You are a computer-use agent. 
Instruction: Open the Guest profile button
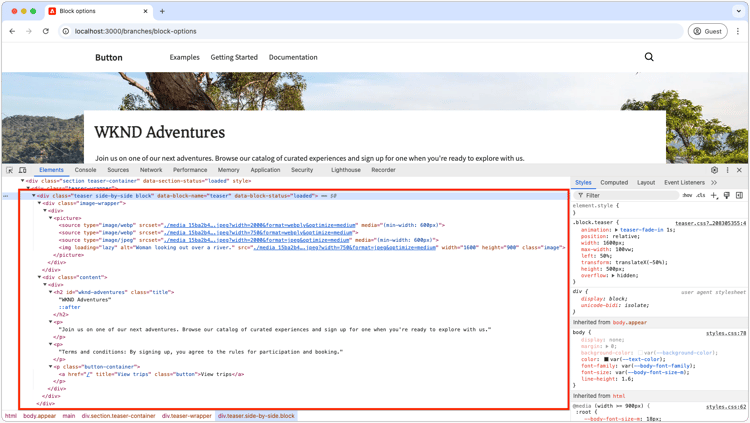click(707, 31)
